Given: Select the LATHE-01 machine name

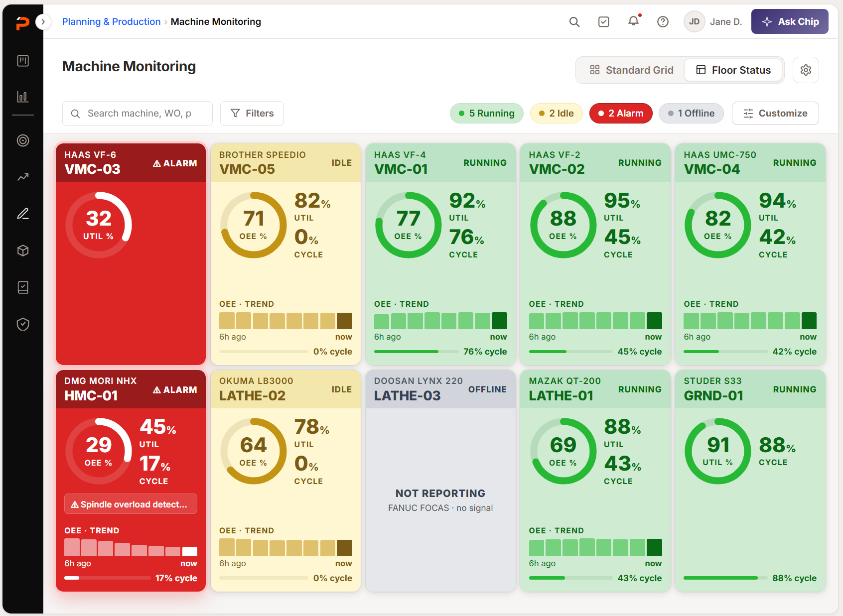Looking at the screenshot, I should click(561, 396).
